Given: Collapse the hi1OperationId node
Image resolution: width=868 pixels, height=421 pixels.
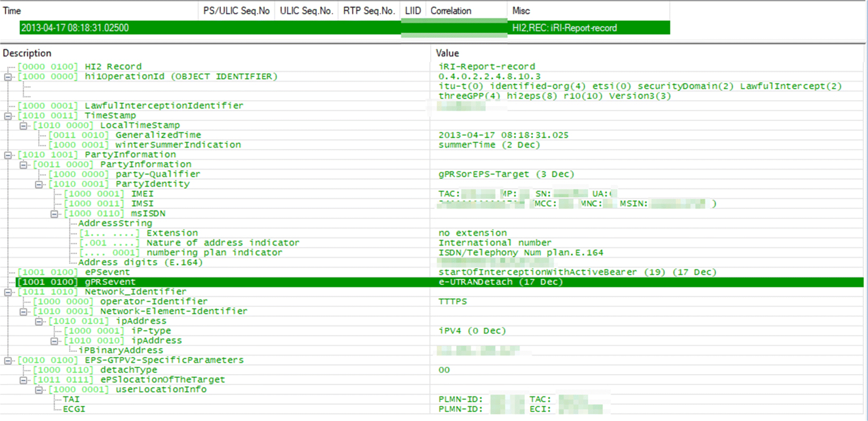Looking at the screenshot, I should (x=8, y=77).
